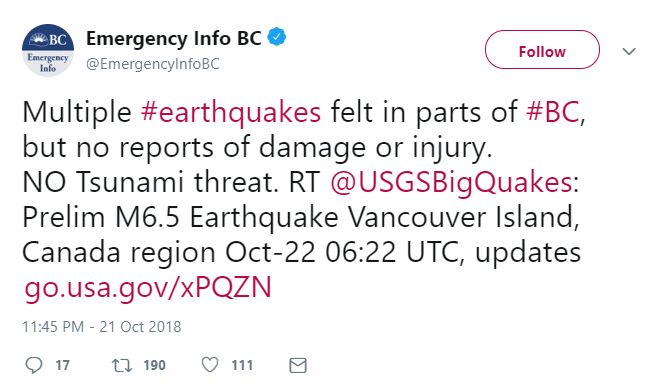Click the blue verified badge icon
662x385 pixels.
[x=277, y=37]
